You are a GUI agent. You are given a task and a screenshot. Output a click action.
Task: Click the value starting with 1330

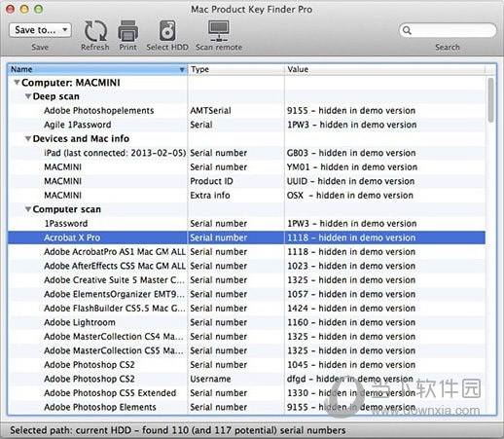pos(351,393)
